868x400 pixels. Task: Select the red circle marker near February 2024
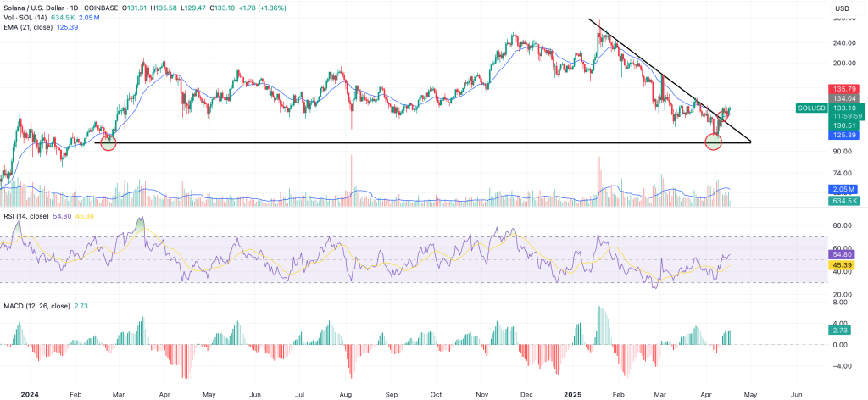(108, 142)
